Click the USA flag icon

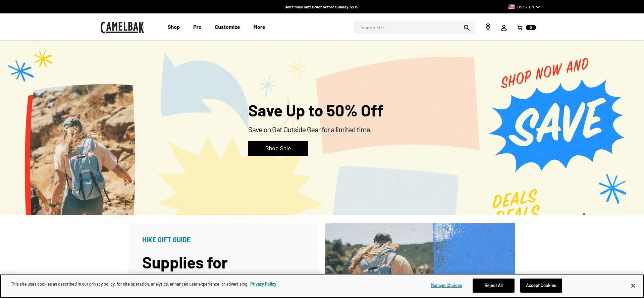(x=512, y=7)
